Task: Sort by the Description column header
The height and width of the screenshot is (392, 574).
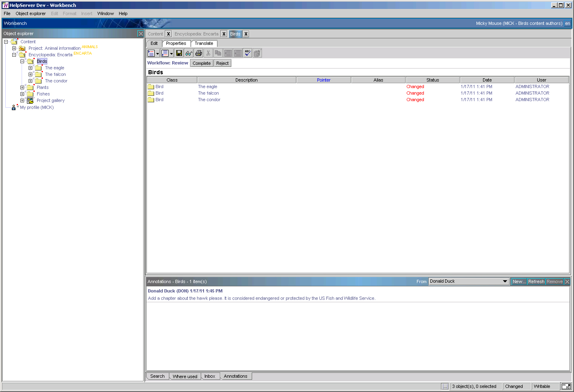Action: 247,80
